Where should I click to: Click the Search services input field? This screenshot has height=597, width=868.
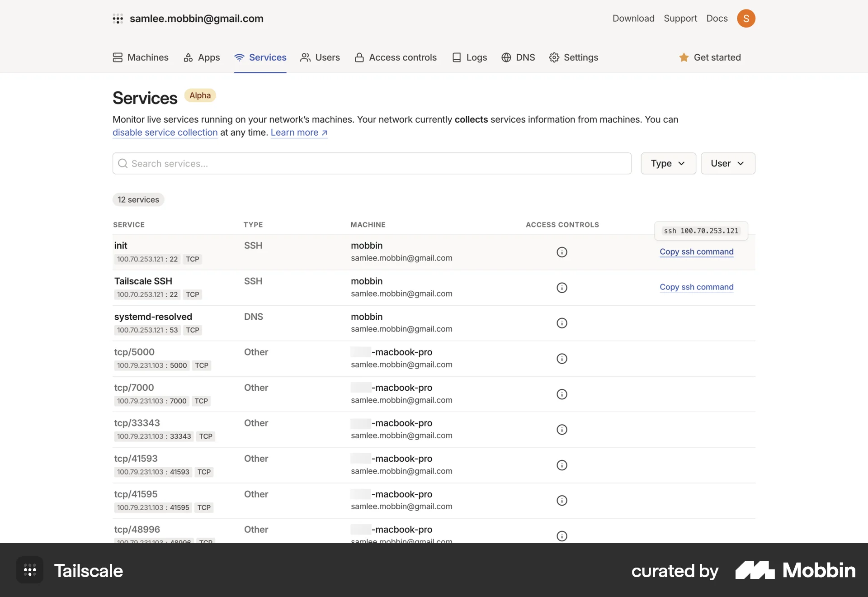click(x=371, y=163)
